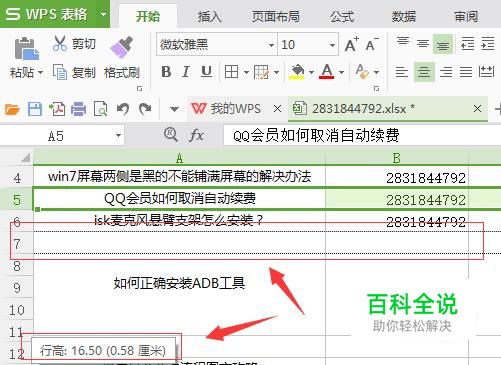Align text right
This screenshot has height=365, width=501.
click(446, 72)
